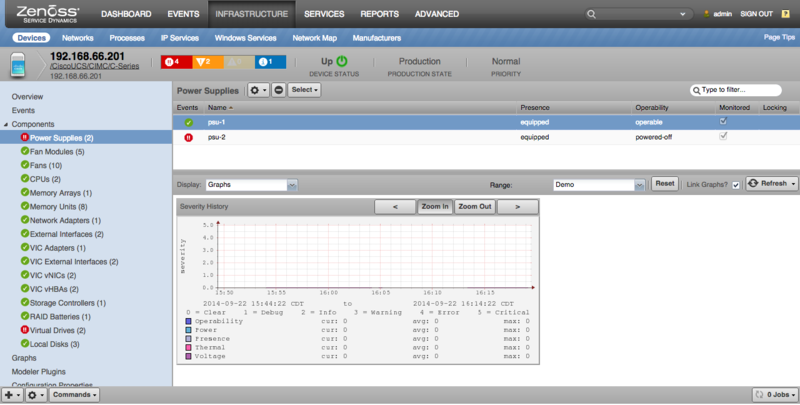Image resolution: width=800 pixels, height=405 pixels.
Task: Collapse the Components tree section
Action: click(6, 124)
